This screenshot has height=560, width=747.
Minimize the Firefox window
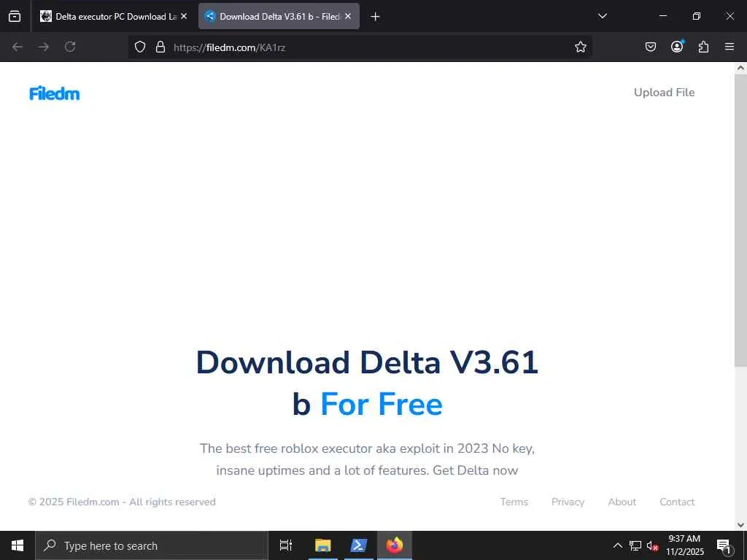662,16
